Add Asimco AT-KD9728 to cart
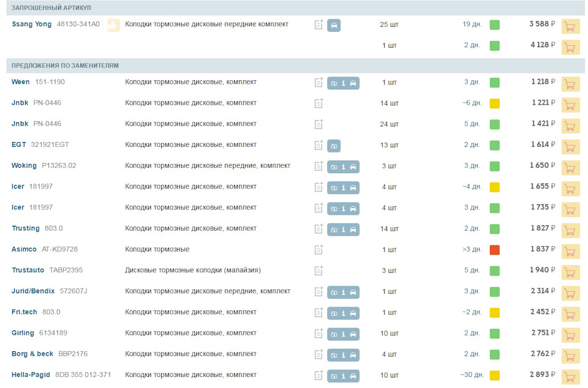This screenshot has width=588, height=388. [x=570, y=252]
